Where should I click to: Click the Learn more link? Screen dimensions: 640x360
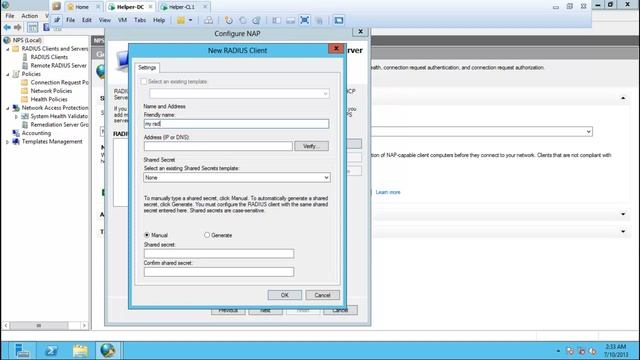point(388,192)
